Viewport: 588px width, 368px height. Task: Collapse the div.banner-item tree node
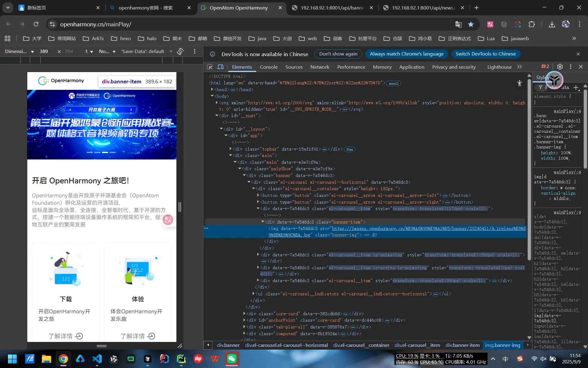263,222
